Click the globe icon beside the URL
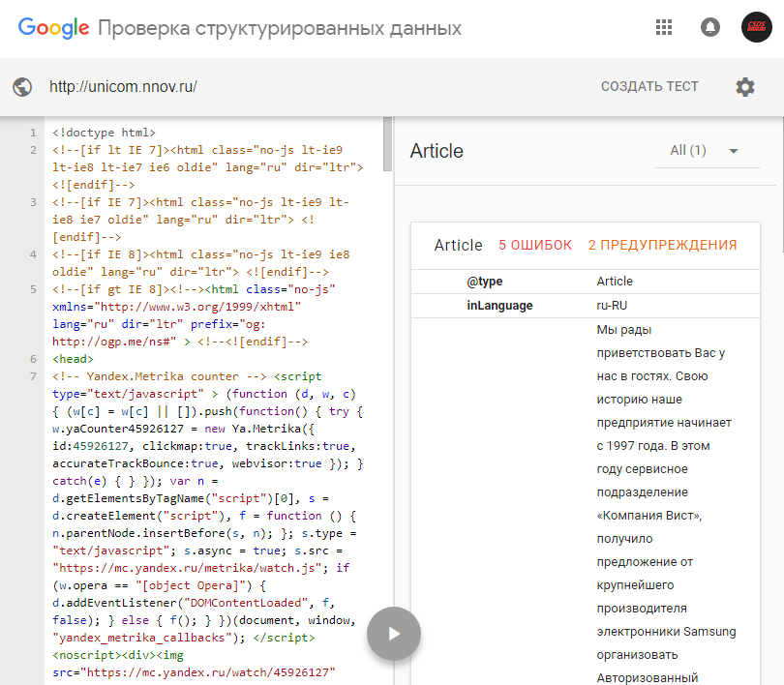 [x=23, y=87]
